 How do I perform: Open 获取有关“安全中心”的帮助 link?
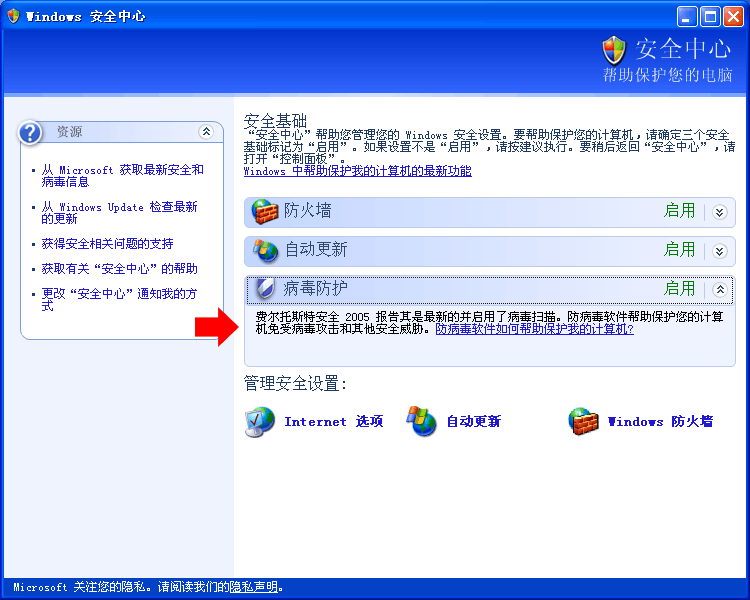pos(119,268)
